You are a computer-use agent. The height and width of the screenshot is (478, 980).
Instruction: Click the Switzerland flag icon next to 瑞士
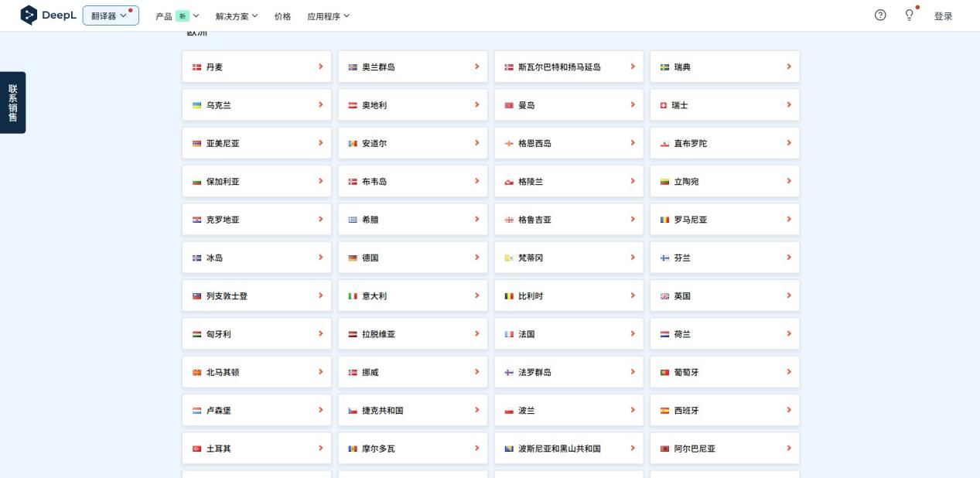click(x=664, y=105)
